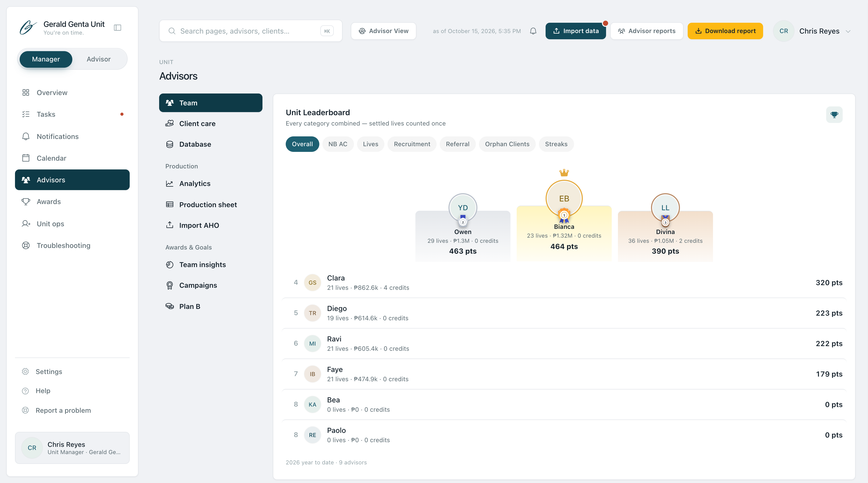Open Notifications in the sidebar
This screenshot has width=868, height=483.
tap(72, 136)
